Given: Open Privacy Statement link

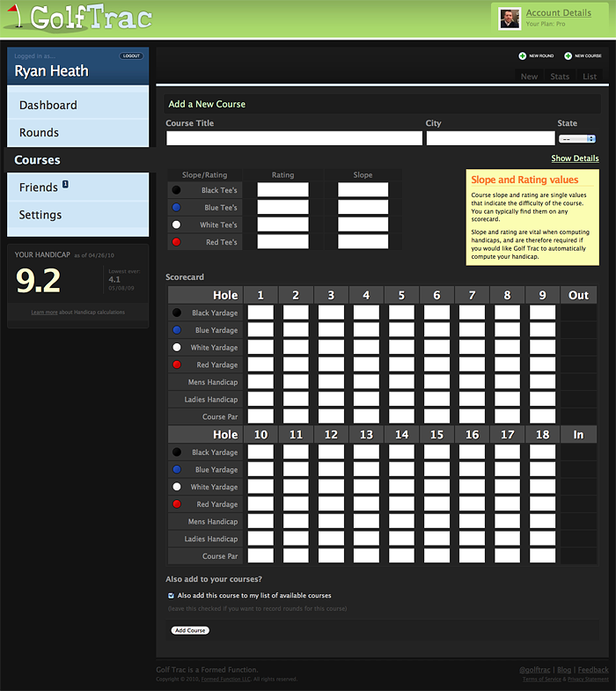Looking at the screenshot, I should pyautogui.click(x=588, y=679).
